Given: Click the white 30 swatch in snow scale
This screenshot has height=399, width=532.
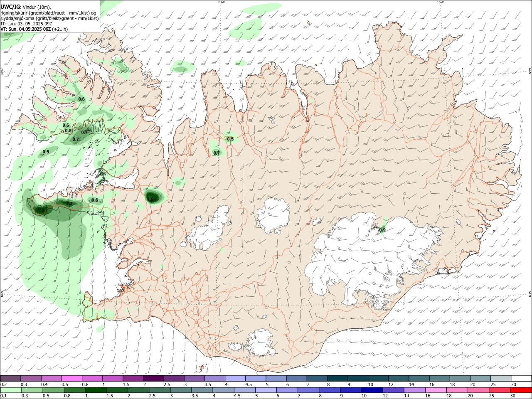Looking at the screenshot, I should [521, 379].
